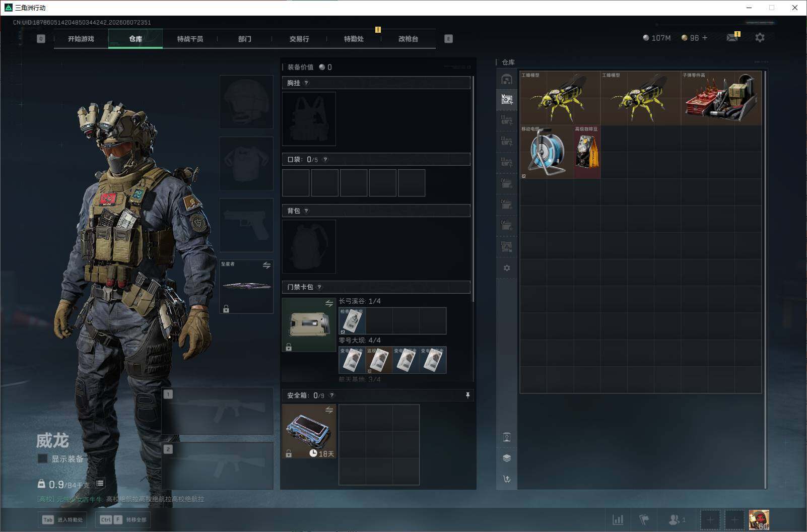Image resolution: width=807 pixels, height=532 pixels.
Task: Click the flag icon in bottom bar
Action: point(644,519)
